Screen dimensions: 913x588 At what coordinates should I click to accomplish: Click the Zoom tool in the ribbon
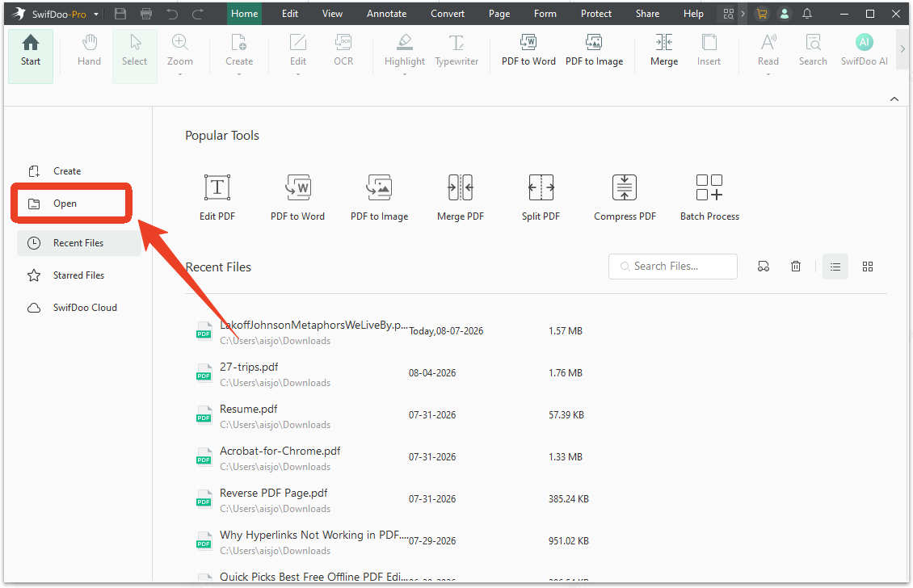[180, 51]
